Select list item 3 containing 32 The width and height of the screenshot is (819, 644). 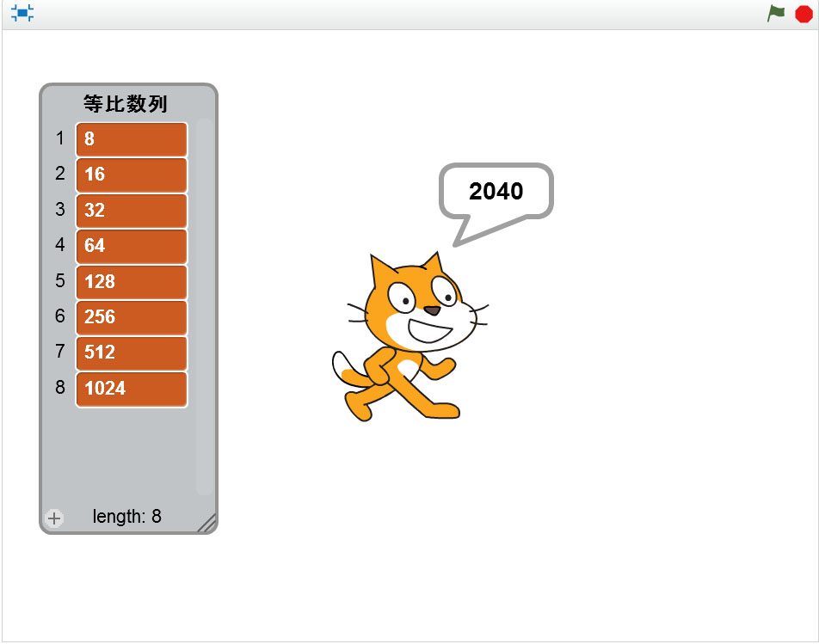pos(132,211)
